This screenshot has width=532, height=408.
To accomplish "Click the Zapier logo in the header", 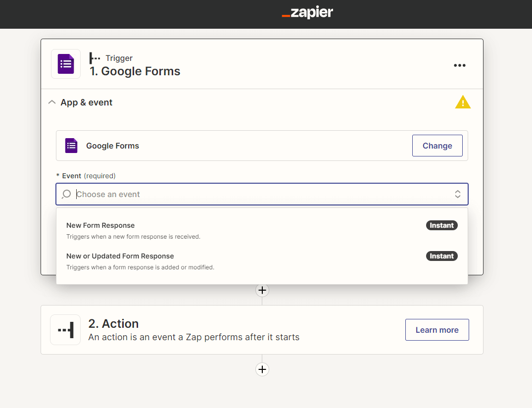I will (x=307, y=12).
